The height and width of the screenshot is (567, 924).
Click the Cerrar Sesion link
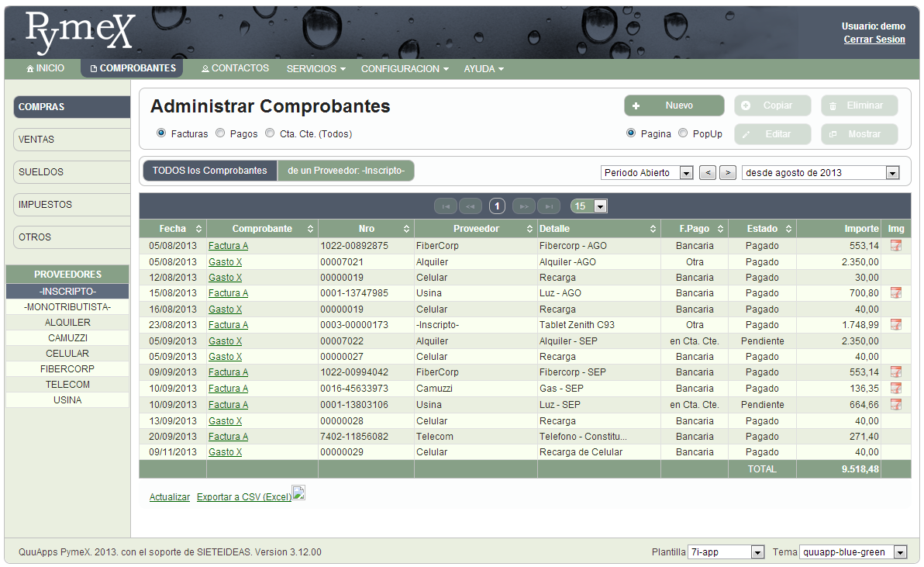pos(874,40)
